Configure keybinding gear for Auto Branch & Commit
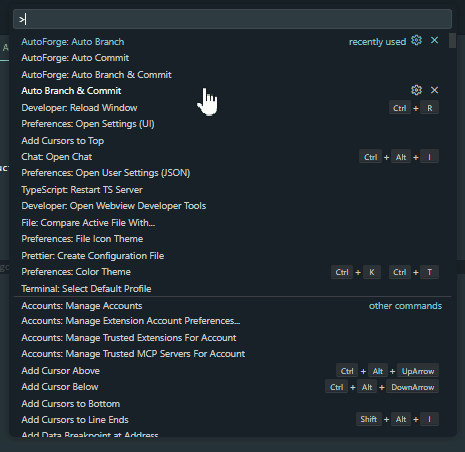 click(x=416, y=90)
